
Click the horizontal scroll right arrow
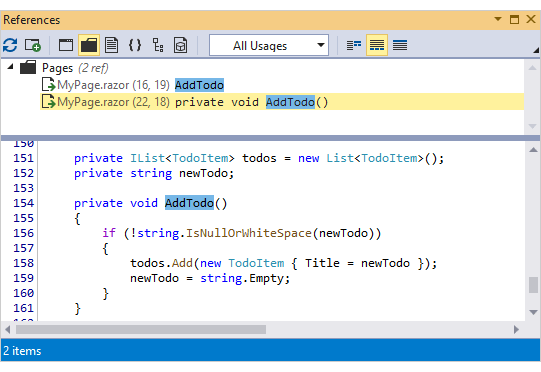pyautogui.click(x=516, y=330)
